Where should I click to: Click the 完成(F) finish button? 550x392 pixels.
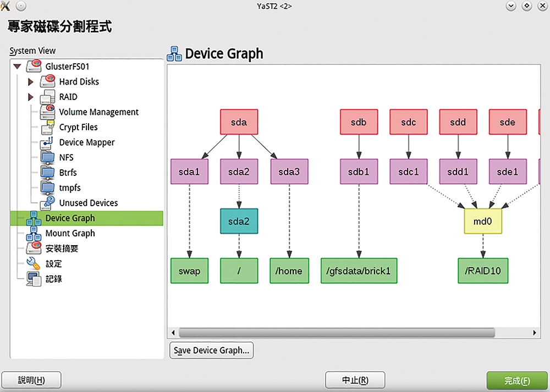pyautogui.click(x=517, y=380)
